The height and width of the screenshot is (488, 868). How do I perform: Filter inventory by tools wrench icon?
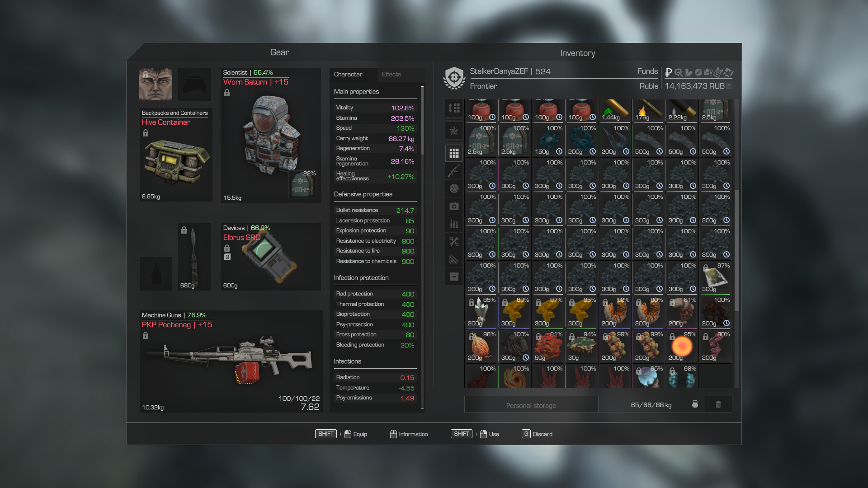point(454,241)
